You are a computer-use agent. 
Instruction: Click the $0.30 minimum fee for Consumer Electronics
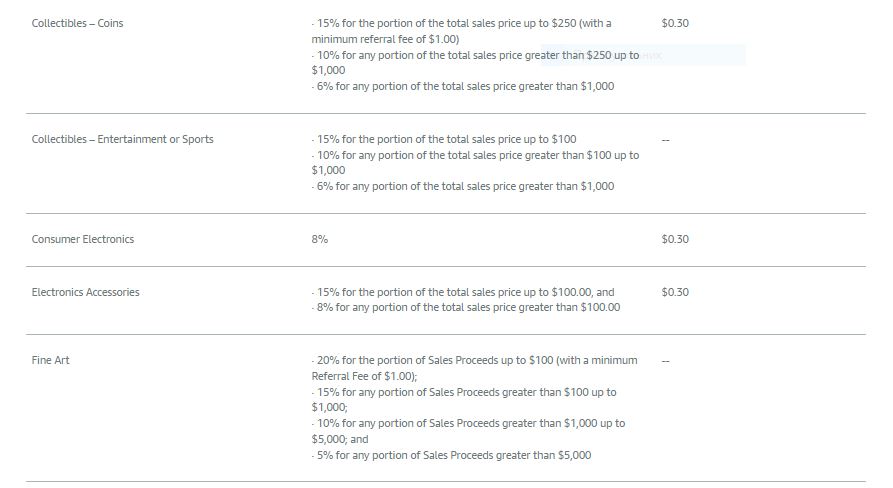coord(675,239)
